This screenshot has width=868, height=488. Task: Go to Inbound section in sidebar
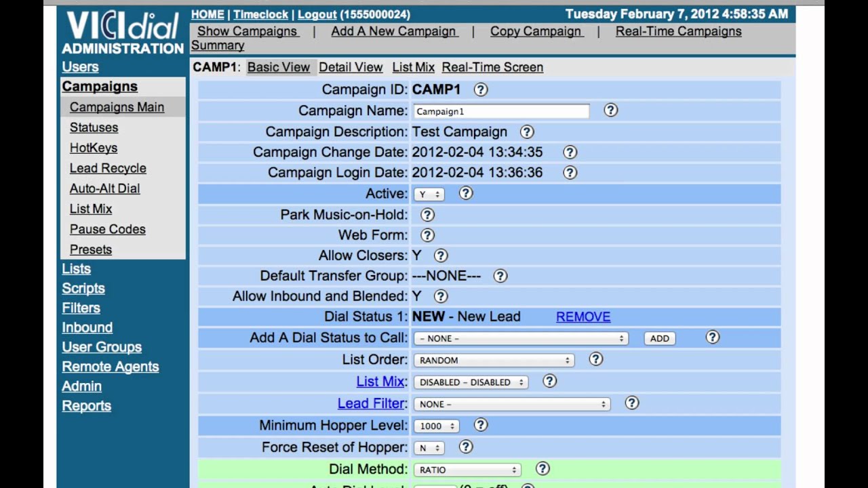point(87,327)
